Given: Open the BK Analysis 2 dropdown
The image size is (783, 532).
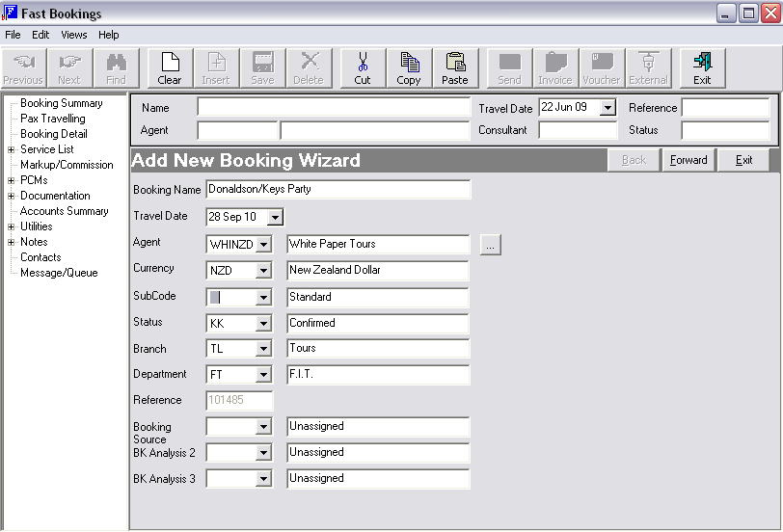Looking at the screenshot, I should tap(263, 453).
